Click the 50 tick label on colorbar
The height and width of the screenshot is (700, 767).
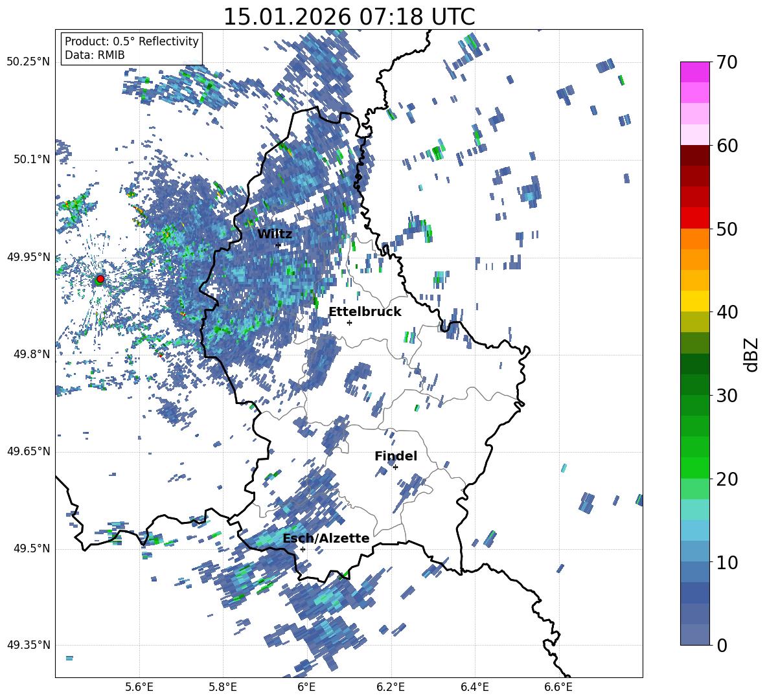click(726, 229)
